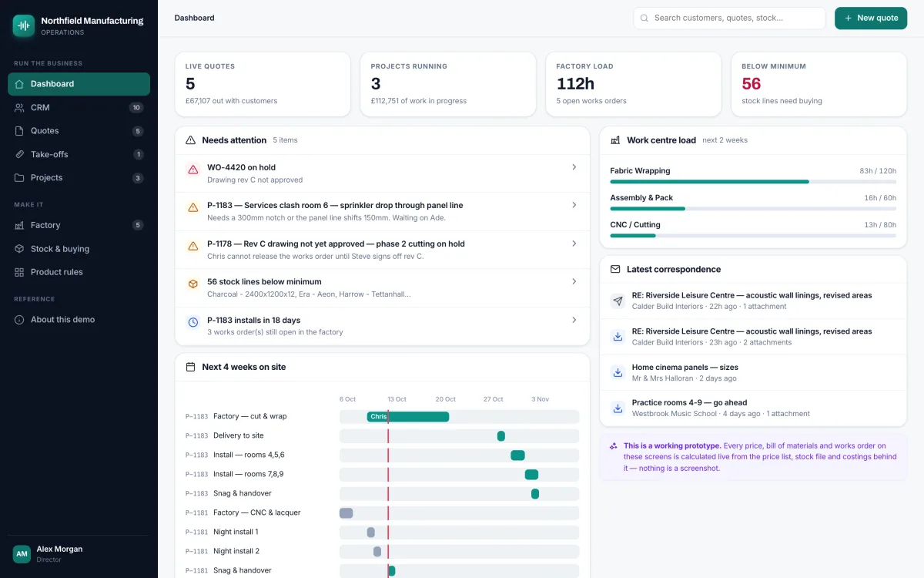Open the Live Quotes summary card
Viewport: 924px width, 578px height.
(263, 85)
